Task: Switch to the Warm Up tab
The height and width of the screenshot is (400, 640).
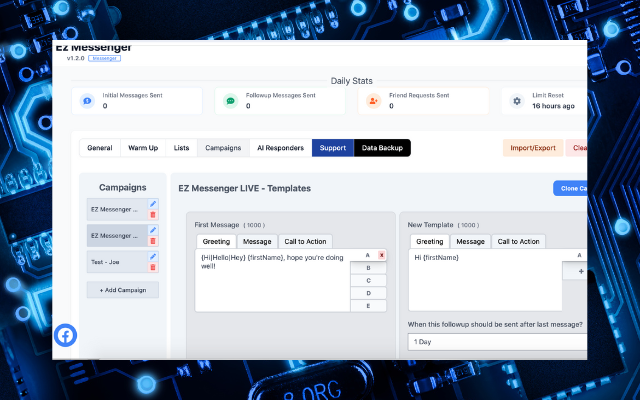Action: (x=143, y=148)
